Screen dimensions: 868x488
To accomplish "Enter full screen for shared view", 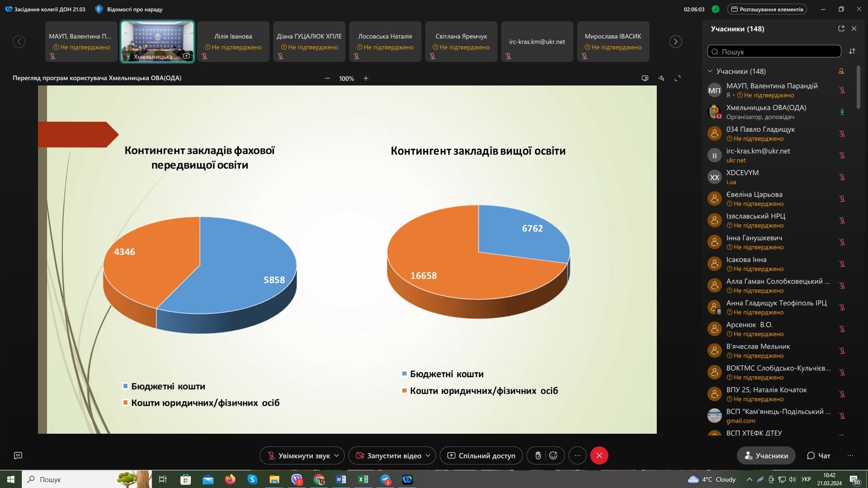I will coord(677,78).
